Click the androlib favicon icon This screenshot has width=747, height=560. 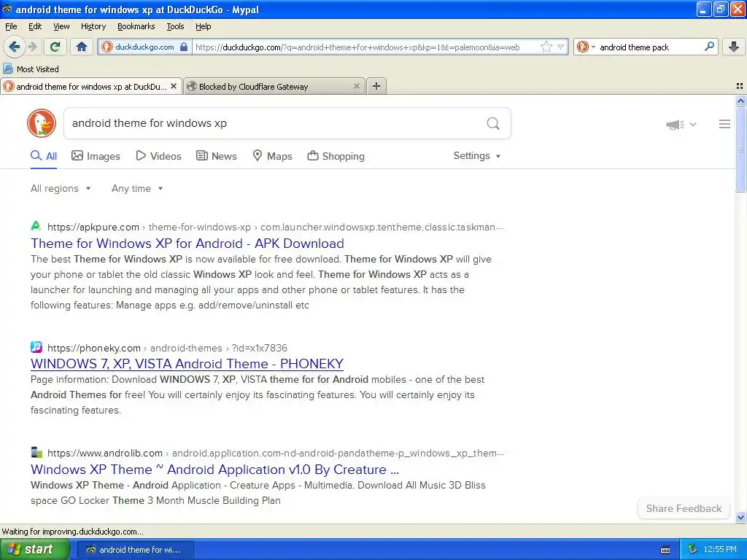click(x=36, y=452)
